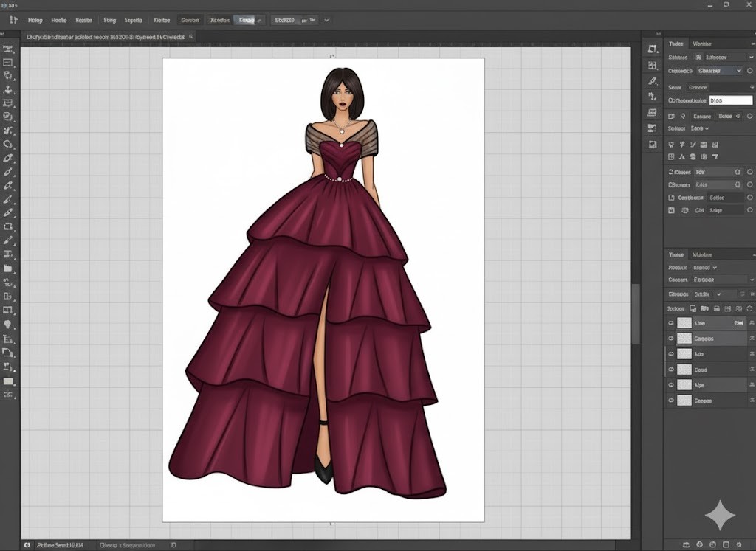Toggle the eye icon of the second layer

(671, 339)
